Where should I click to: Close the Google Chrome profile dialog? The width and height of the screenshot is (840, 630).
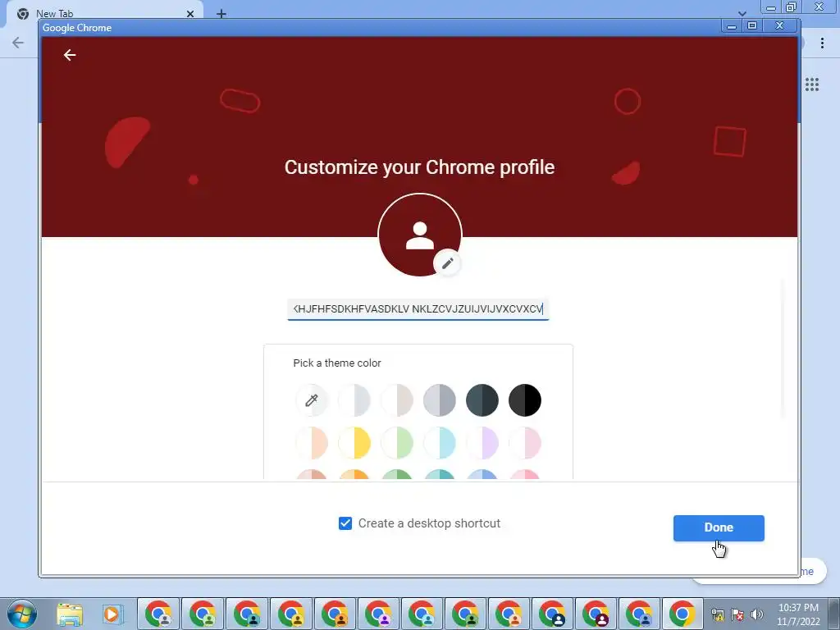point(780,25)
